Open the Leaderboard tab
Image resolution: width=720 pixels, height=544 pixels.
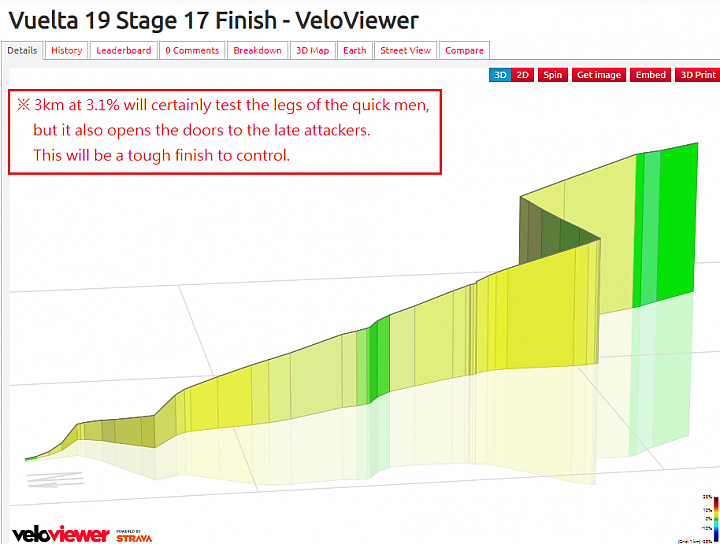(124, 50)
